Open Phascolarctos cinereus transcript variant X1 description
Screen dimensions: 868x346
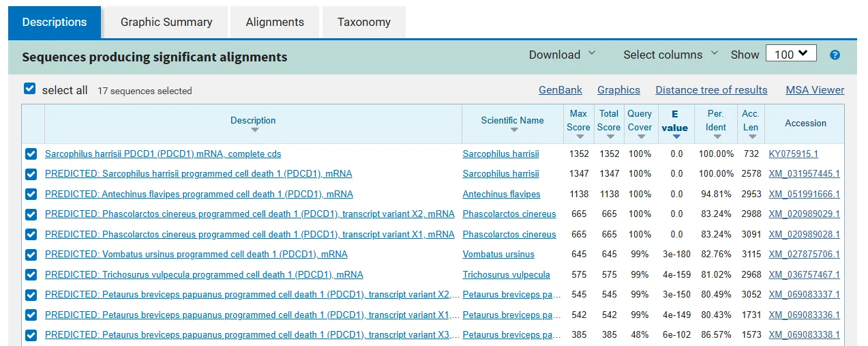(250, 235)
